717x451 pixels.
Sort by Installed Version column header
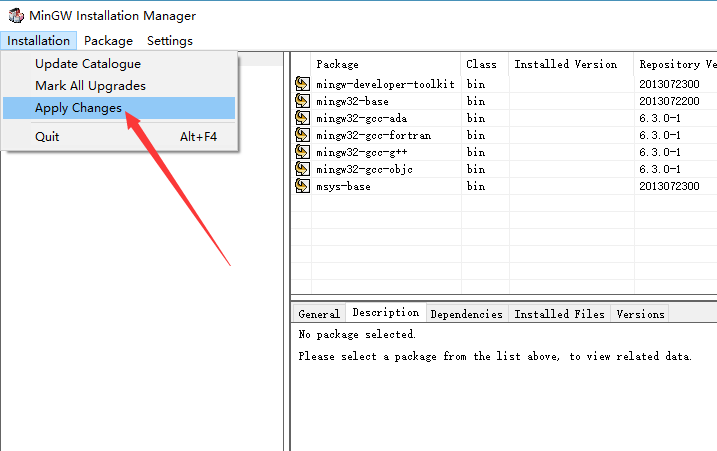(x=571, y=64)
